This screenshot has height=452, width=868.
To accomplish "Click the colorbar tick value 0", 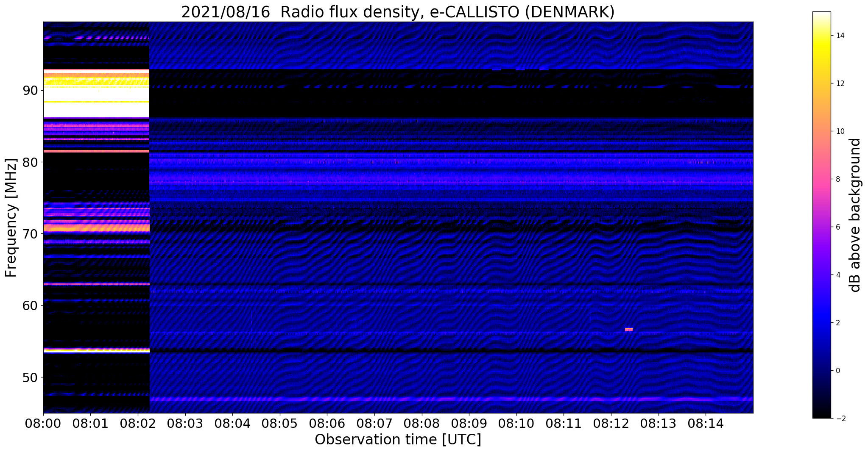I will (x=838, y=371).
